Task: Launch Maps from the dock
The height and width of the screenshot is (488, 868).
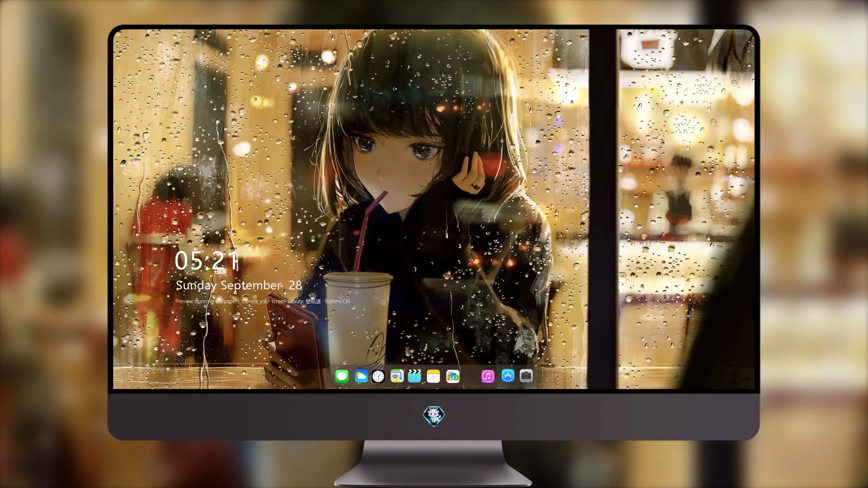Action: point(397,376)
